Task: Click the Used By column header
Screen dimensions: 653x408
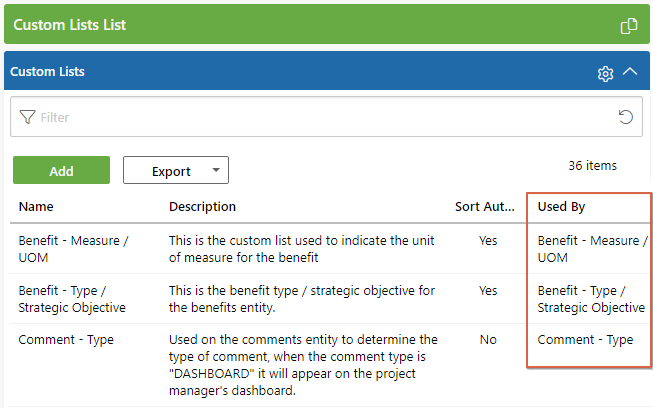Action: pos(561,206)
